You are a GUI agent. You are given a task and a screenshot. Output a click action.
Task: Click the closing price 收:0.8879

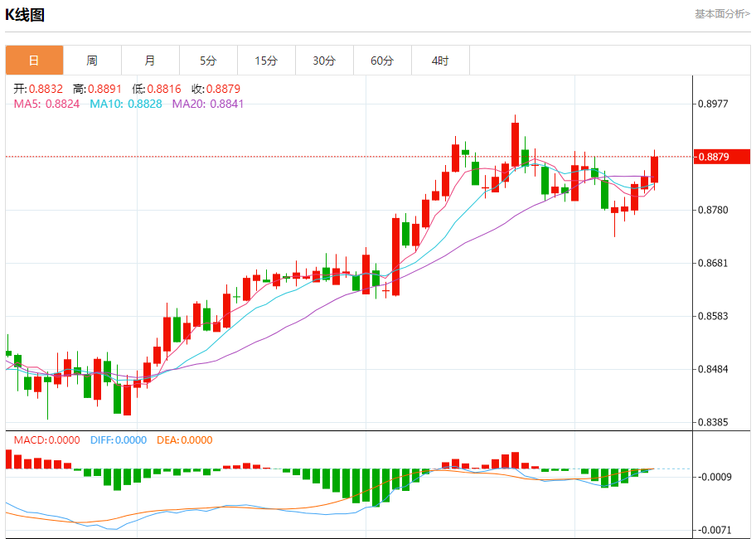tap(216, 89)
